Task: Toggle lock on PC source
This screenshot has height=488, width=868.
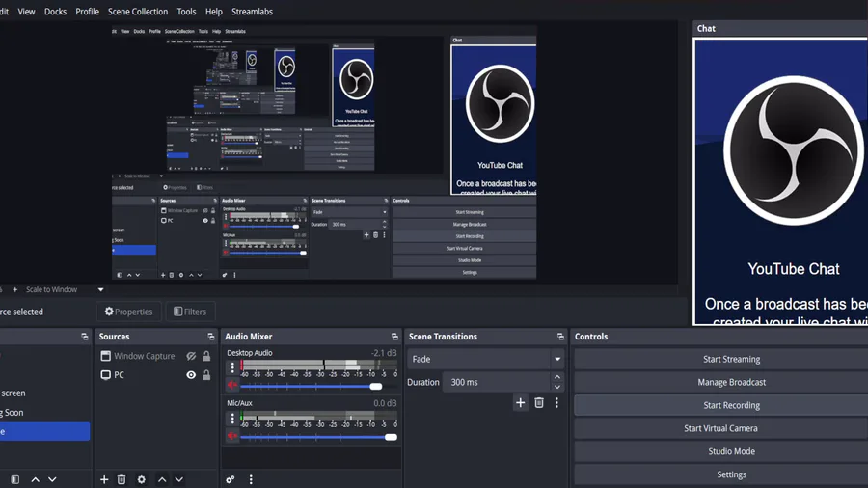Action: tap(206, 375)
